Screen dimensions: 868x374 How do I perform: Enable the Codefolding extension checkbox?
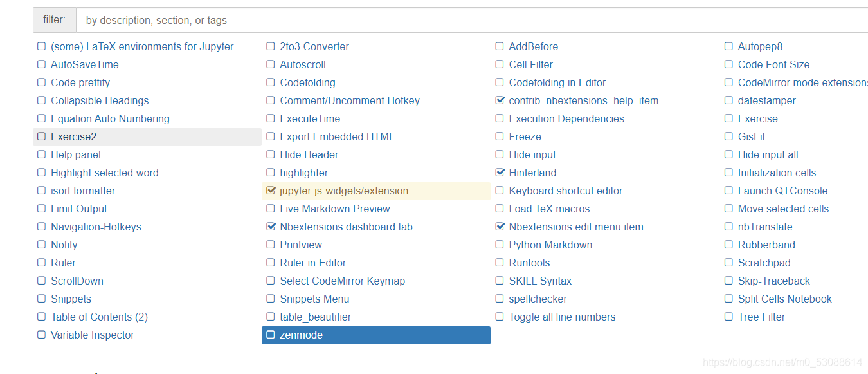(271, 82)
